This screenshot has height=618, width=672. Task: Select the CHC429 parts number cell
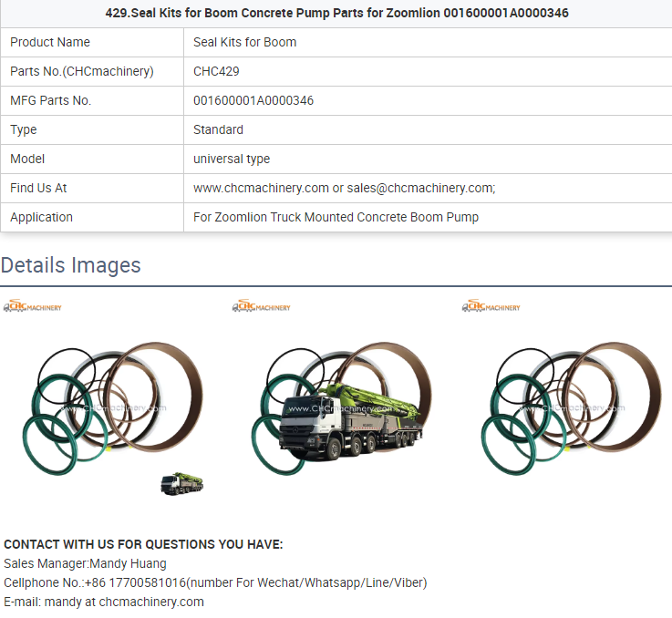point(218,71)
